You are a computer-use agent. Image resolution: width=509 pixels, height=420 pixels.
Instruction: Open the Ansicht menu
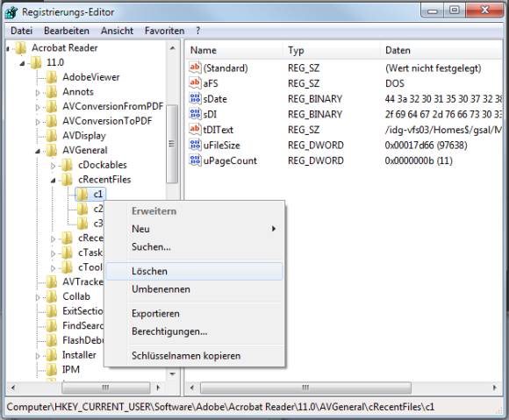coord(117,31)
